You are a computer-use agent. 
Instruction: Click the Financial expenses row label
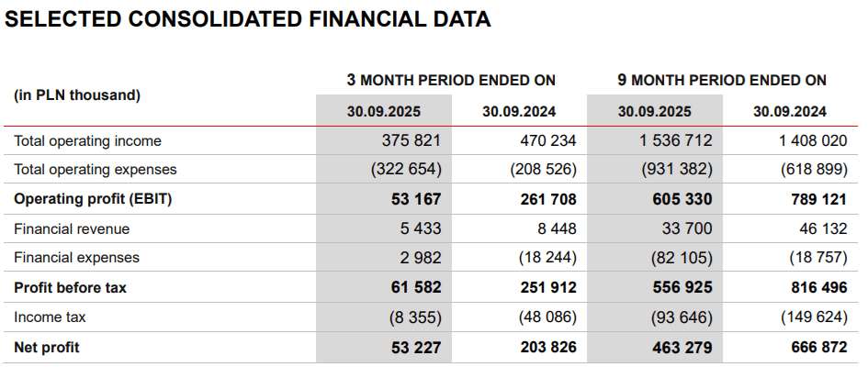pos(77,258)
